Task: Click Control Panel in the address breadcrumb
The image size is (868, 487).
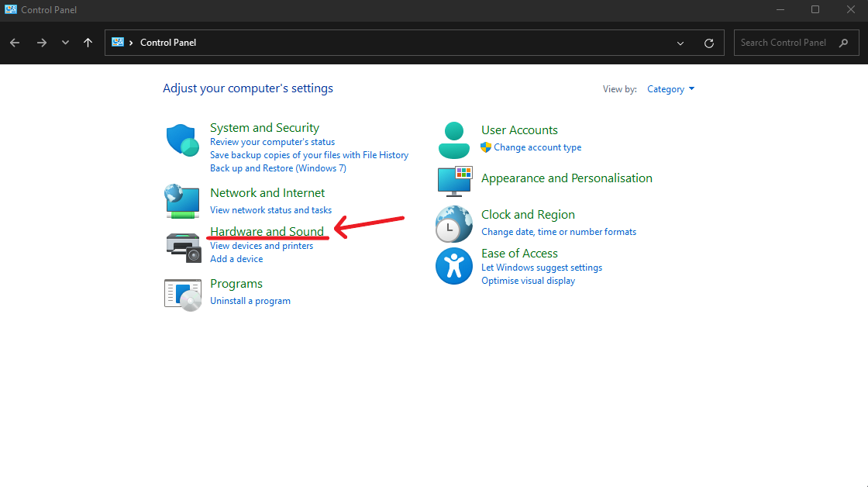Action: pyautogui.click(x=168, y=43)
